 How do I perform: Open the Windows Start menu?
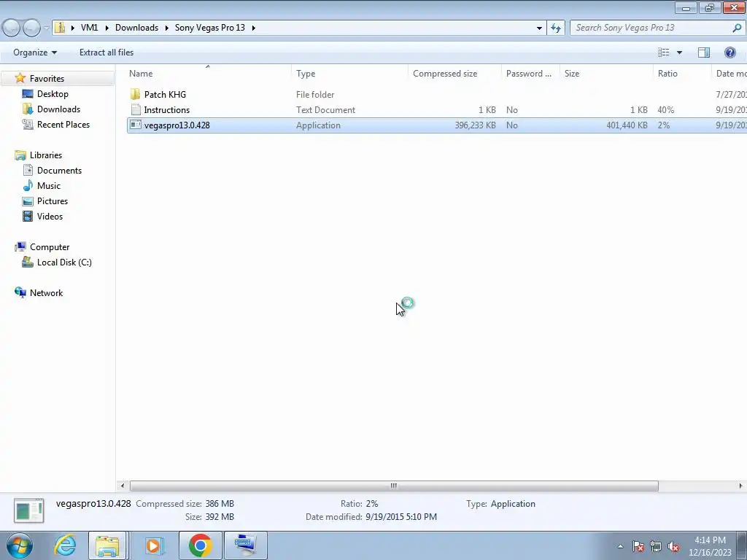(x=20, y=545)
